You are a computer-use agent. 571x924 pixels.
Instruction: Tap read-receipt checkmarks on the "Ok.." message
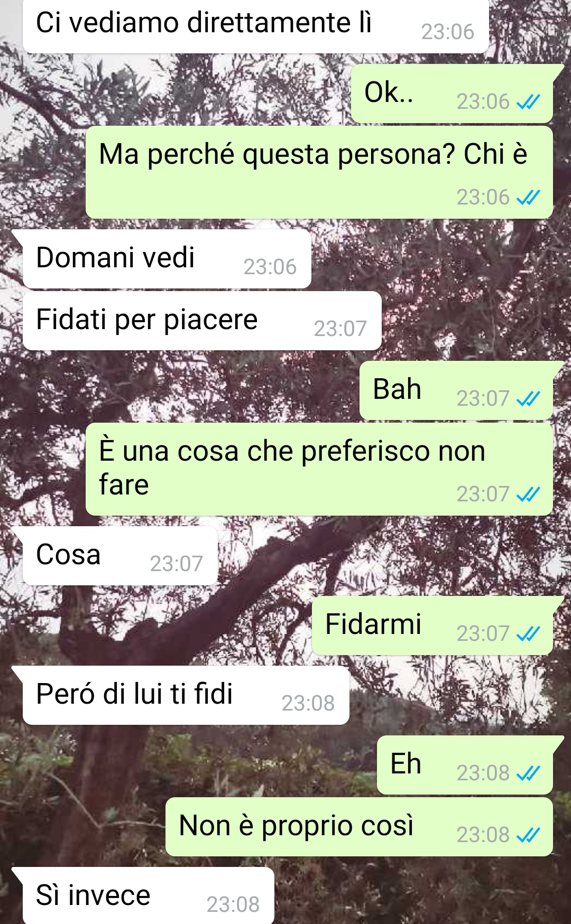tap(528, 101)
